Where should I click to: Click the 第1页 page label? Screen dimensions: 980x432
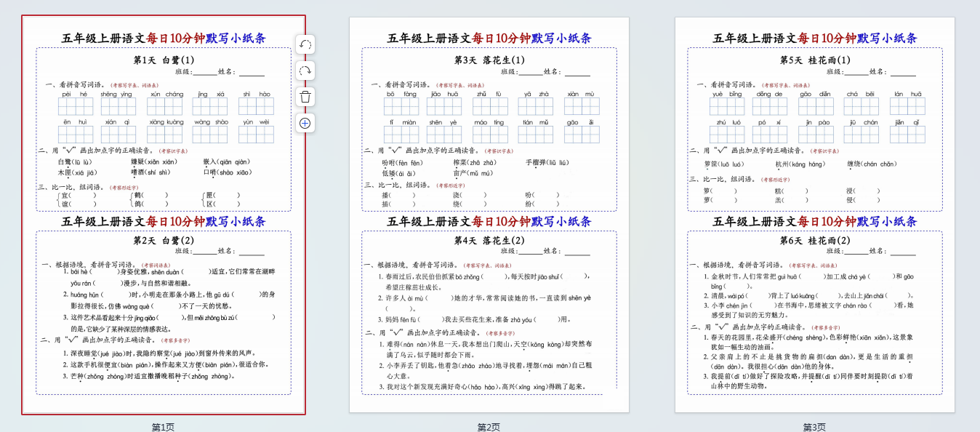164,427
